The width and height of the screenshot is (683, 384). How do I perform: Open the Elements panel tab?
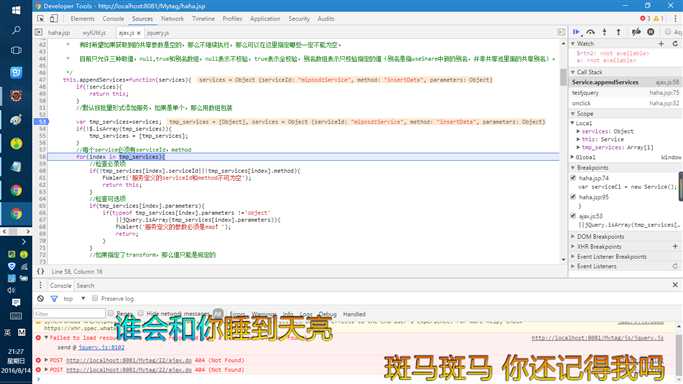[82, 19]
